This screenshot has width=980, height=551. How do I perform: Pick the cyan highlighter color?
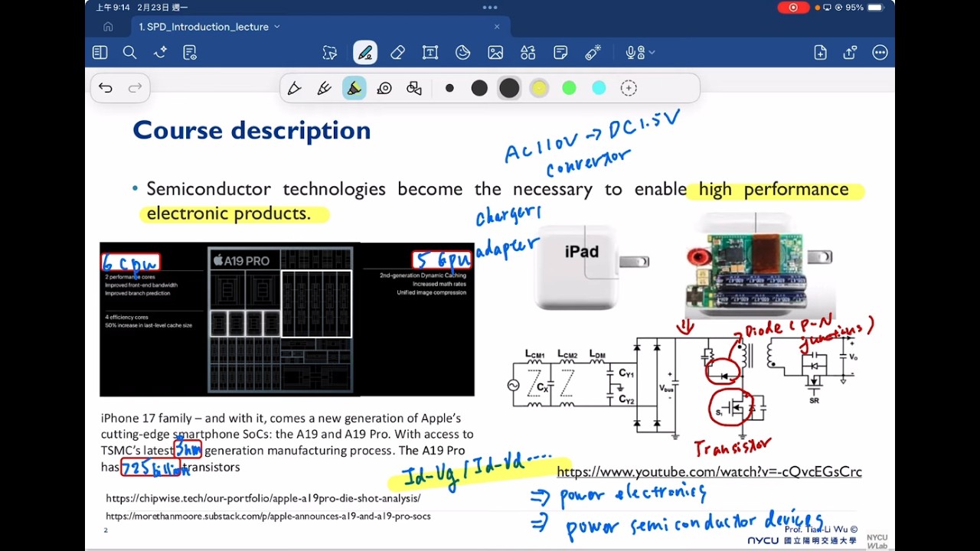(599, 88)
